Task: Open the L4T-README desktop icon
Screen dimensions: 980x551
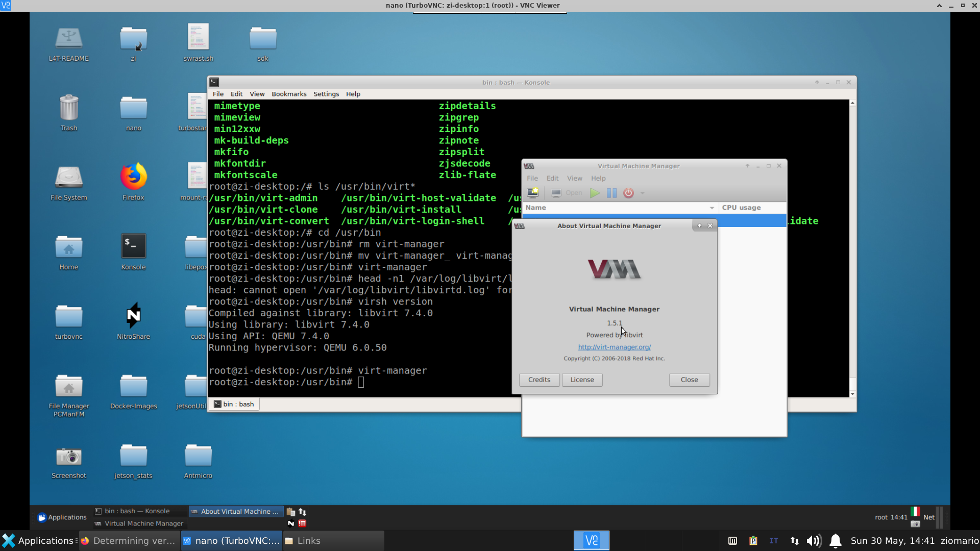Action: tap(69, 43)
